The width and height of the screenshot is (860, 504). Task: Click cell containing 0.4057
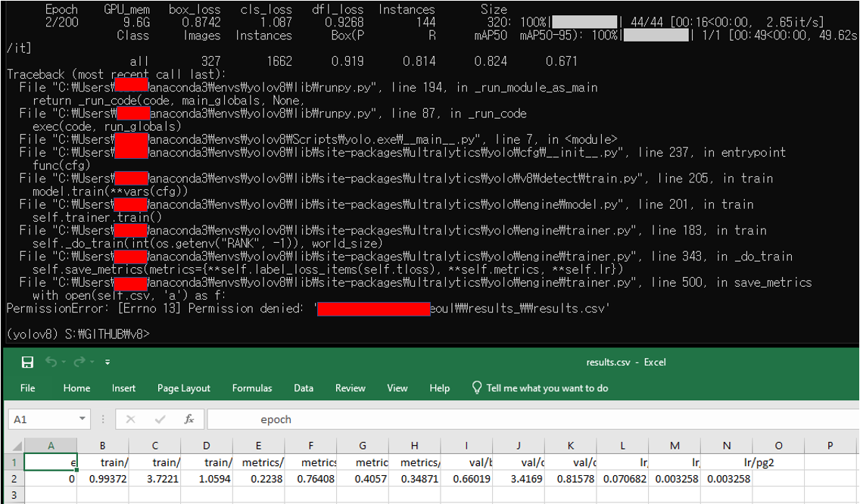[363, 479]
